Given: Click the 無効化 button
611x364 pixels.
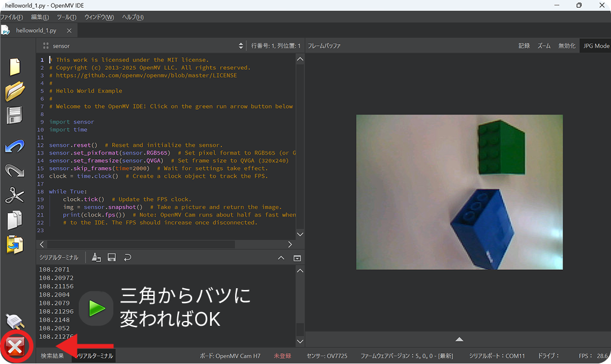Looking at the screenshot, I should [x=567, y=45].
